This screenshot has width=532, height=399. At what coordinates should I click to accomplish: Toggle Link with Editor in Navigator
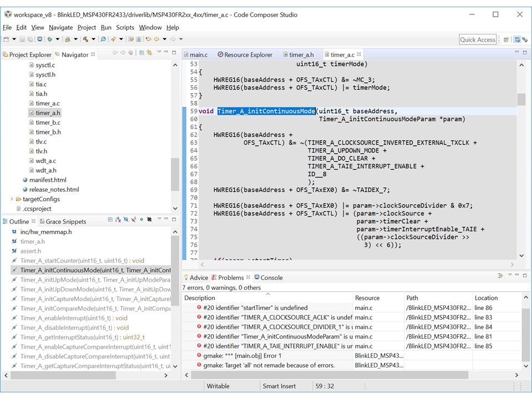click(x=149, y=53)
